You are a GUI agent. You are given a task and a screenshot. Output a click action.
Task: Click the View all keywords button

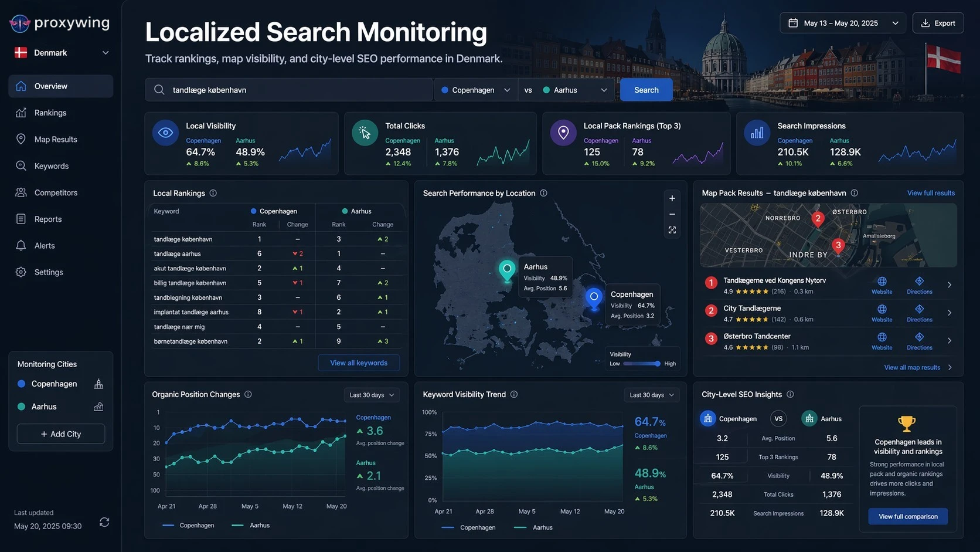[x=359, y=363]
